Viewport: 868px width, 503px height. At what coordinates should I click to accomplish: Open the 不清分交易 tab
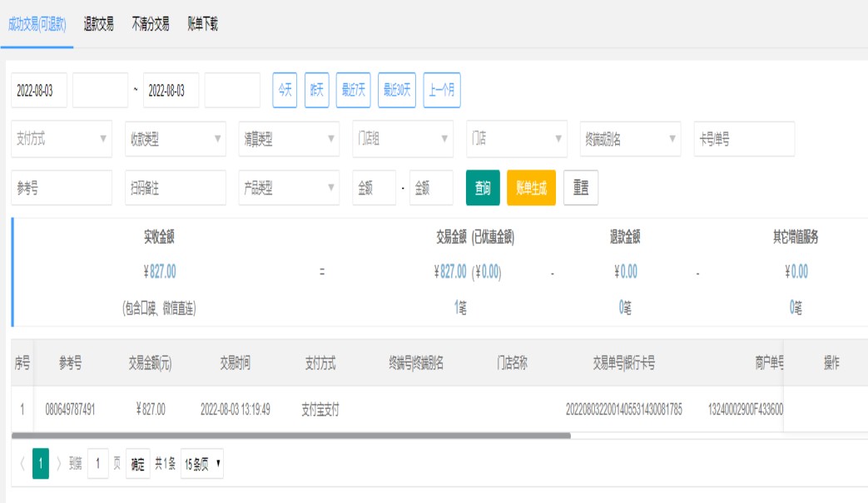[150, 24]
